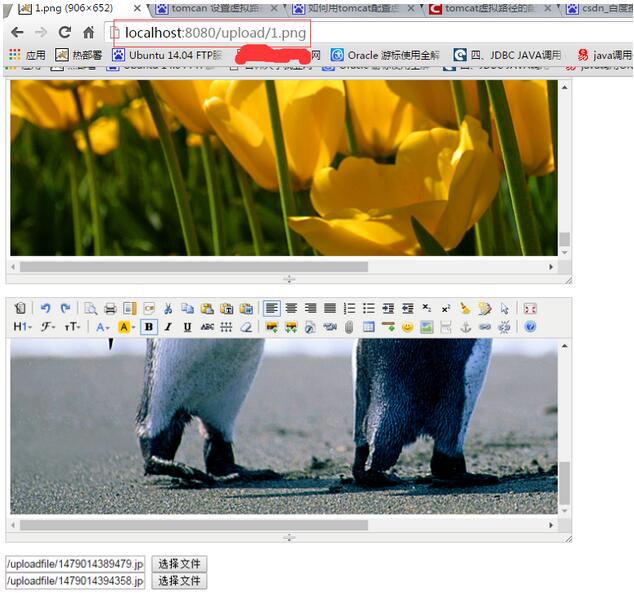
Task: Apply underline formatting with the U icon
Action: 187,327
